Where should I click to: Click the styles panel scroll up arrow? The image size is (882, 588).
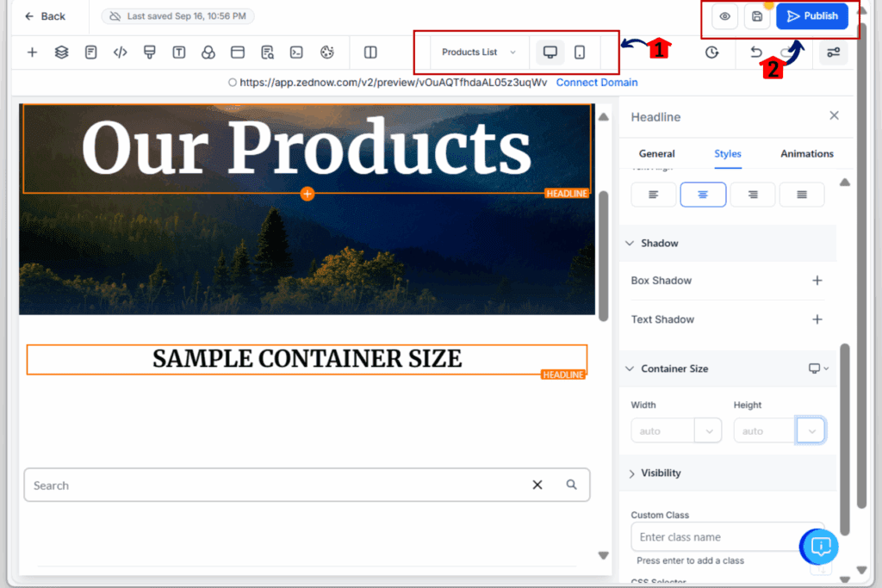pyautogui.click(x=844, y=183)
